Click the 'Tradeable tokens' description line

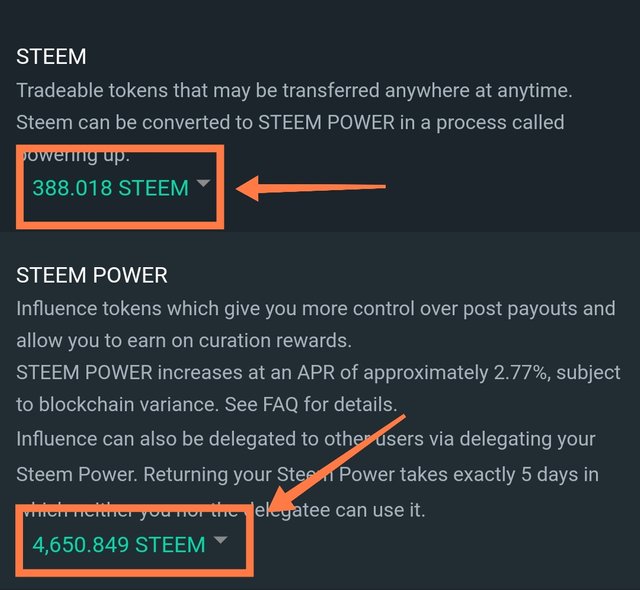click(x=294, y=91)
